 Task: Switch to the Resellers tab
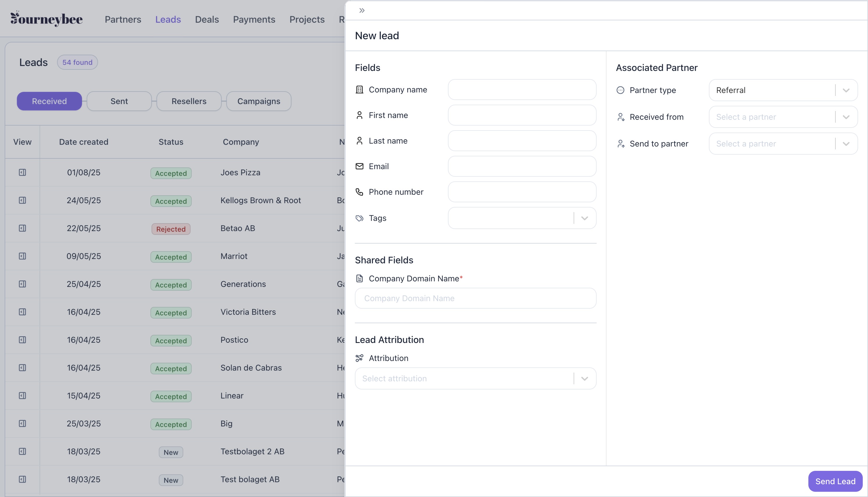point(189,101)
